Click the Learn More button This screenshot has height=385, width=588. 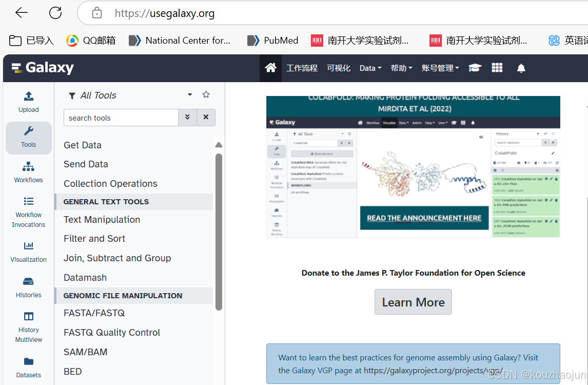[x=413, y=302]
